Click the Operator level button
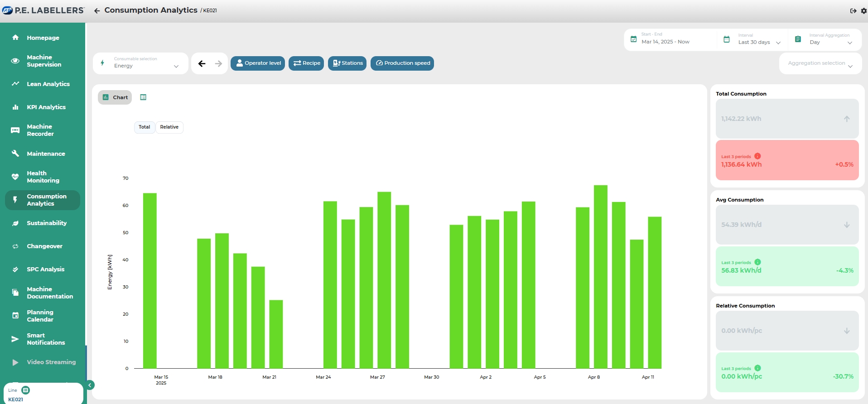This screenshot has width=868, height=404. [258, 63]
